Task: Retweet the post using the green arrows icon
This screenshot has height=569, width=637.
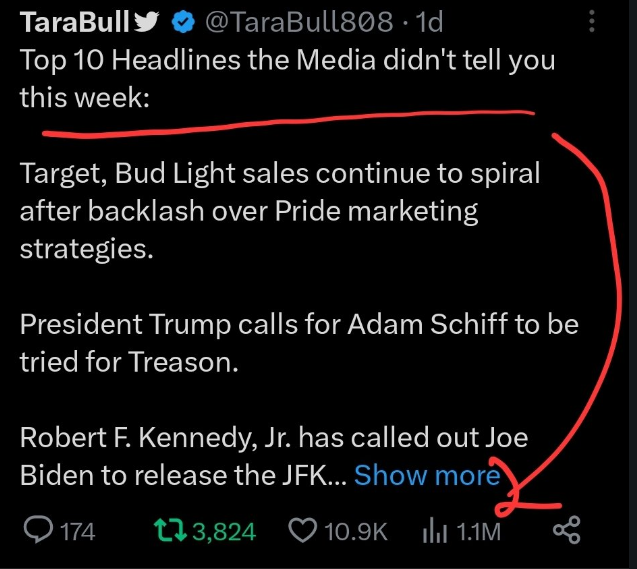Action: (x=171, y=530)
